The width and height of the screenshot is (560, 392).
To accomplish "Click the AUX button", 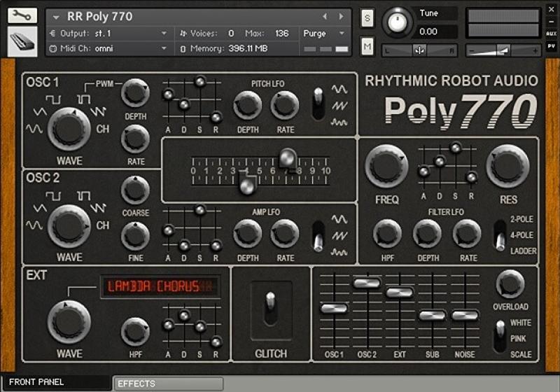I will pyautogui.click(x=552, y=33).
